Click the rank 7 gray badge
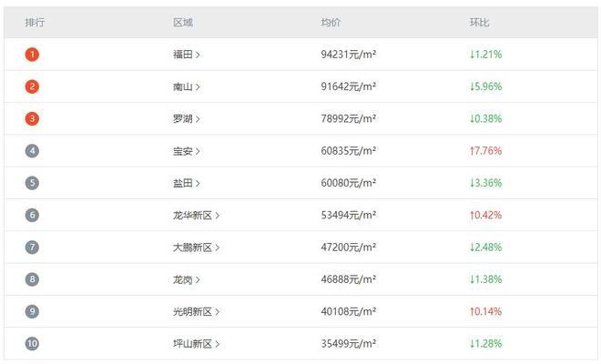601x364 pixels. 32,248
